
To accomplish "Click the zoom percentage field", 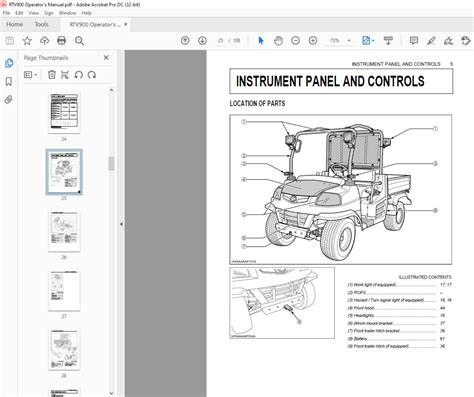I will 334,41.
